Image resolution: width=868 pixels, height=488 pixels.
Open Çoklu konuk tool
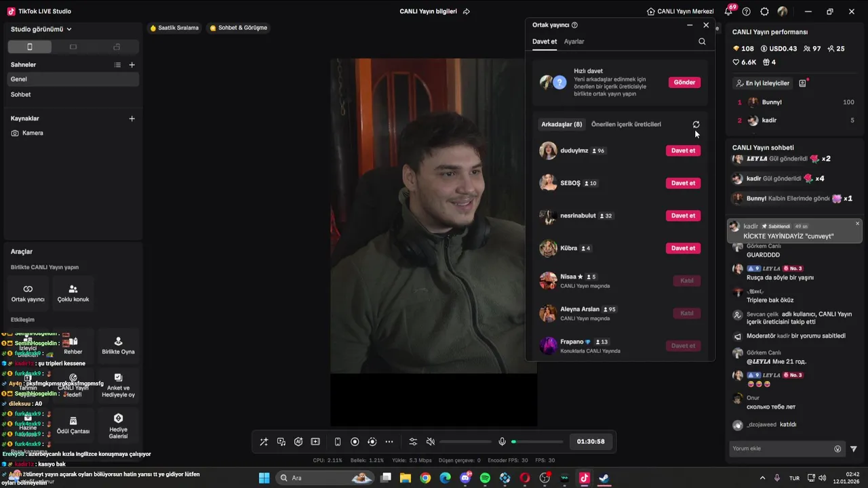coord(73,293)
